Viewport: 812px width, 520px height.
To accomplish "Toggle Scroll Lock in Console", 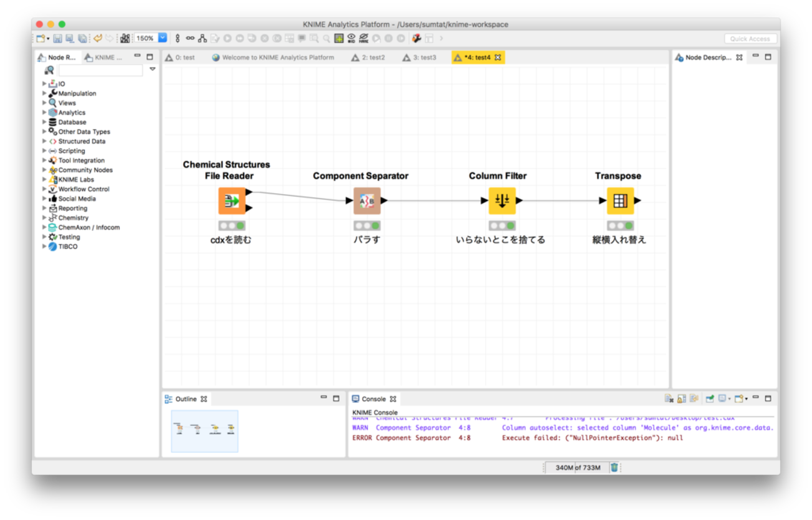I will tap(681, 399).
